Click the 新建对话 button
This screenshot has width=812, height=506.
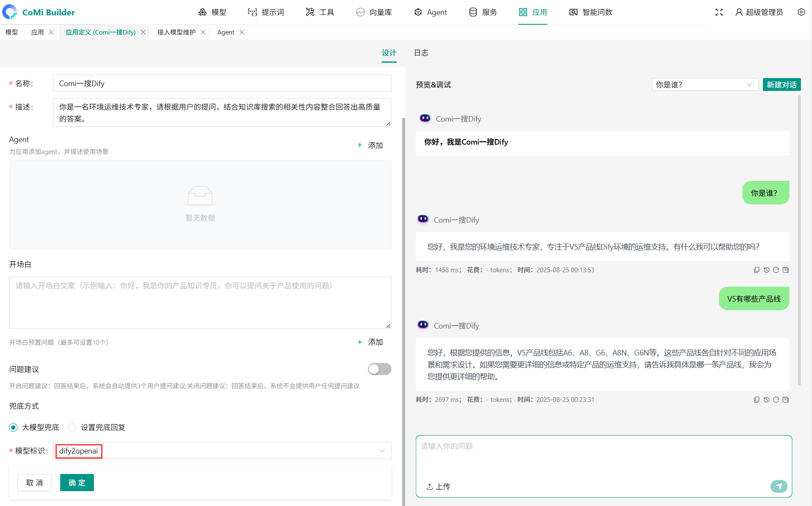[781, 85]
